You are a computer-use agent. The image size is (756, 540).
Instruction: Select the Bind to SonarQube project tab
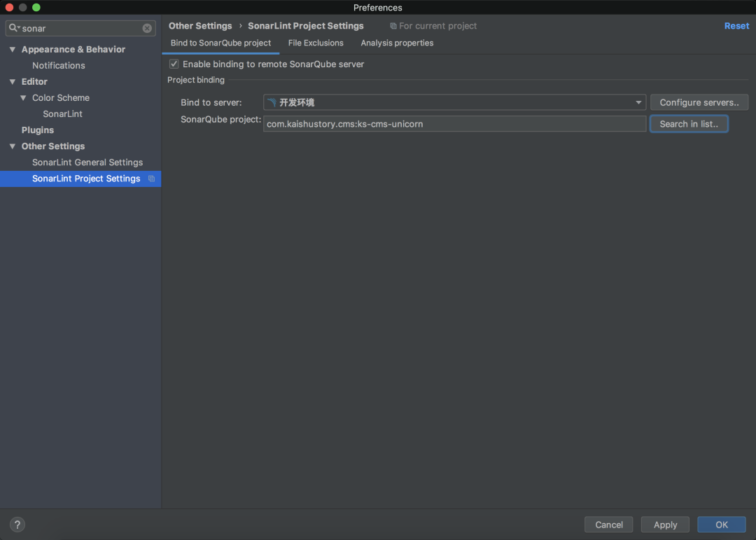pyautogui.click(x=220, y=43)
